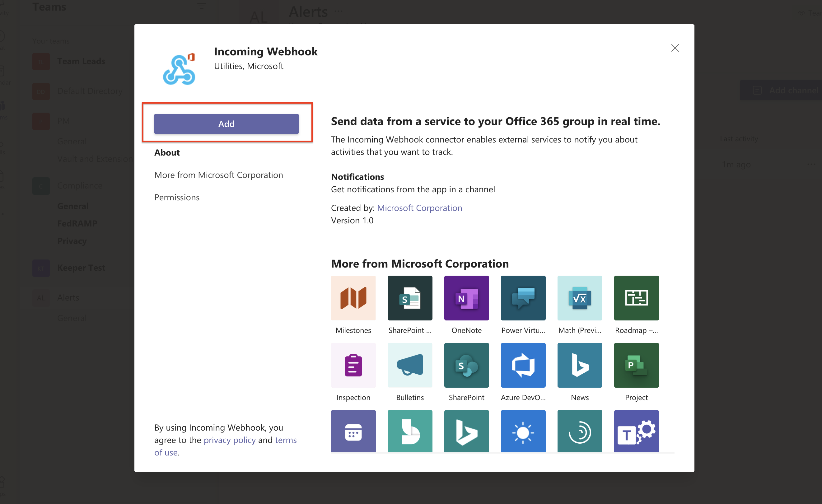Open the Bulletins megaphone app icon

[x=410, y=365]
